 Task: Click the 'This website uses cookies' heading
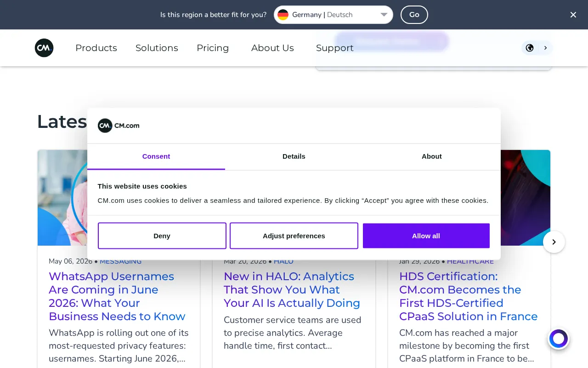[142, 186]
